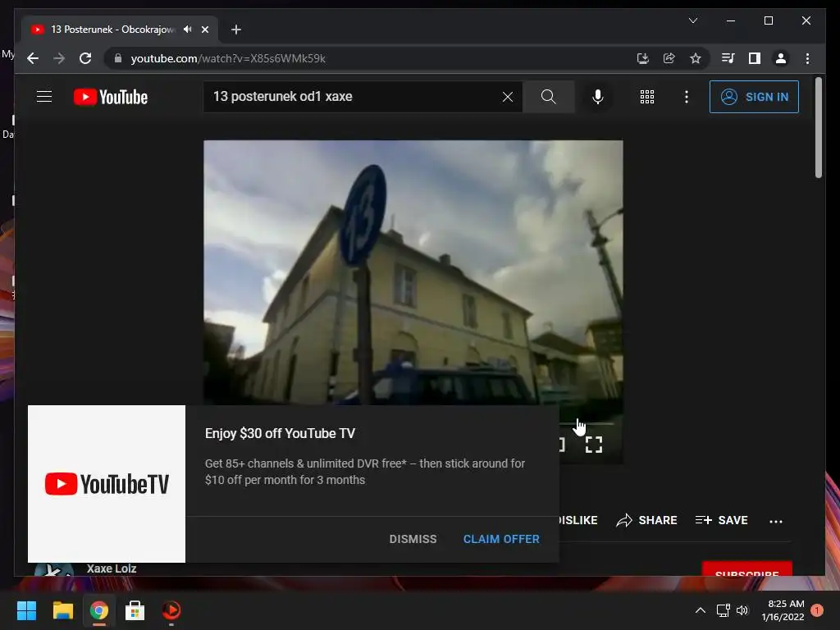Open the red media player taskbar app

(x=171, y=610)
